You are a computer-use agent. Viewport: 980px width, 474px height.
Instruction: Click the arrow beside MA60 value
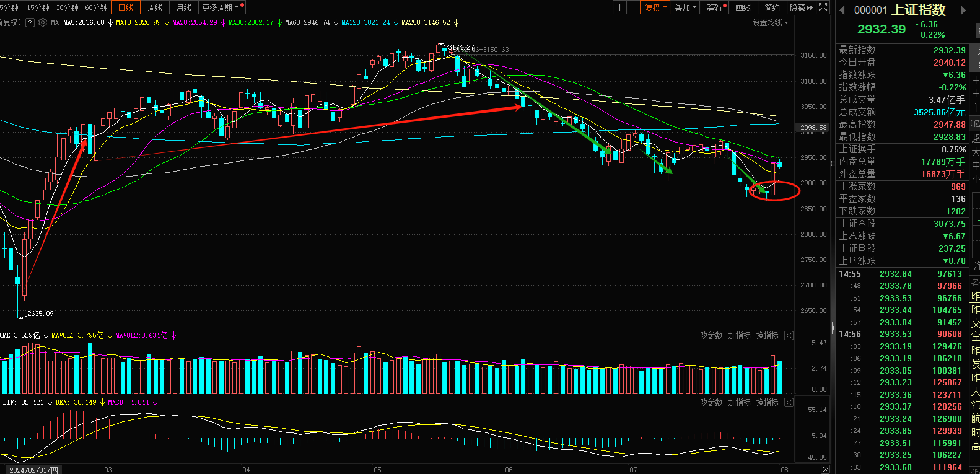[x=336, y=22]
